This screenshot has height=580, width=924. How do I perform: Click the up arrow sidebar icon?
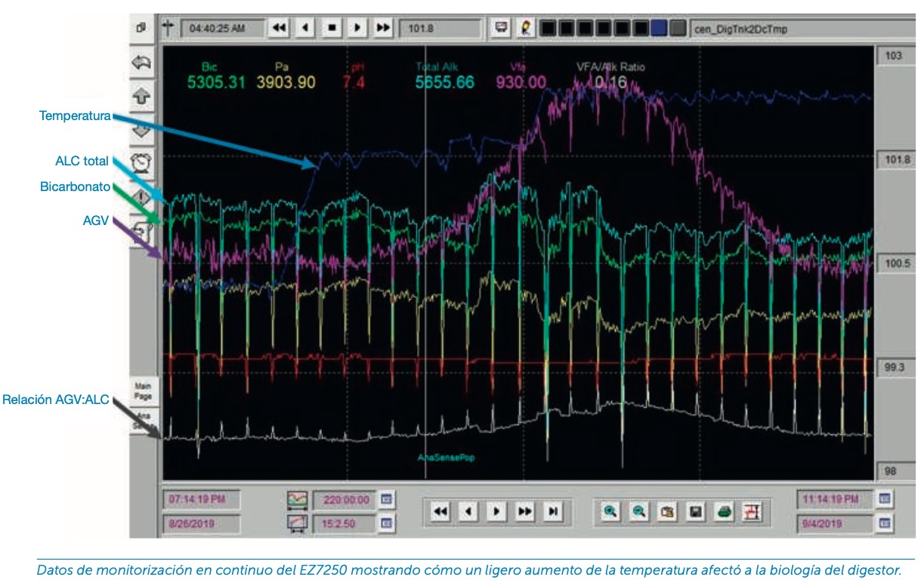tap(143, 96)
